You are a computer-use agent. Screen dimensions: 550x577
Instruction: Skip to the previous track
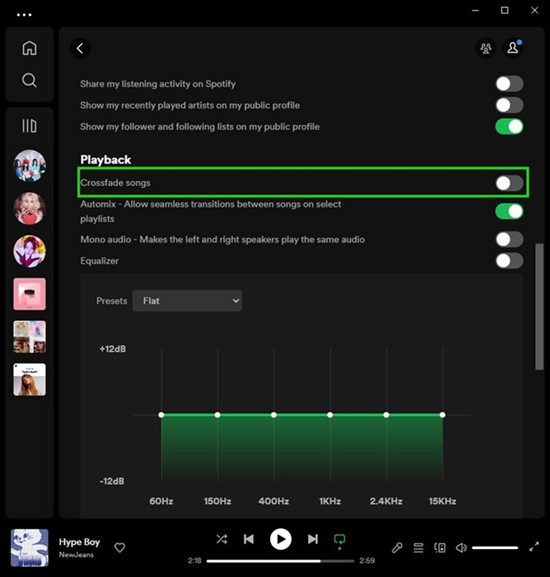249,539
